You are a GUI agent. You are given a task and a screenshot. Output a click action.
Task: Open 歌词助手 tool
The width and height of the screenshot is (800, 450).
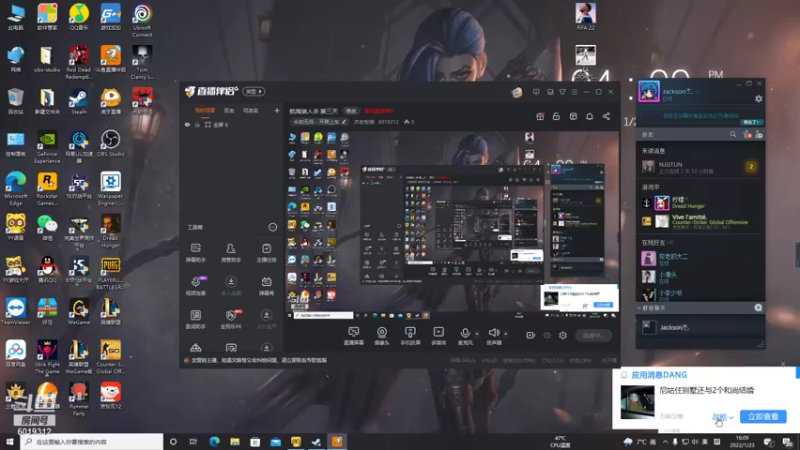[x=195, y=319]
